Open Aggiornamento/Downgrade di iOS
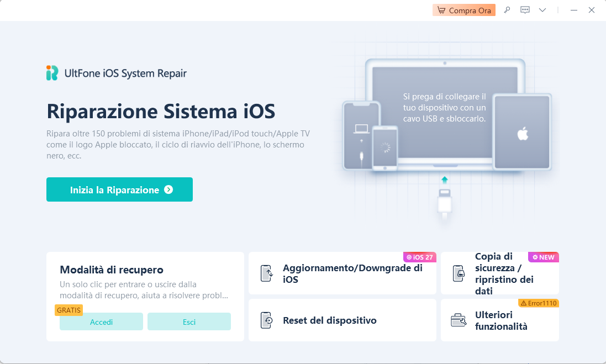 point(342,273)
